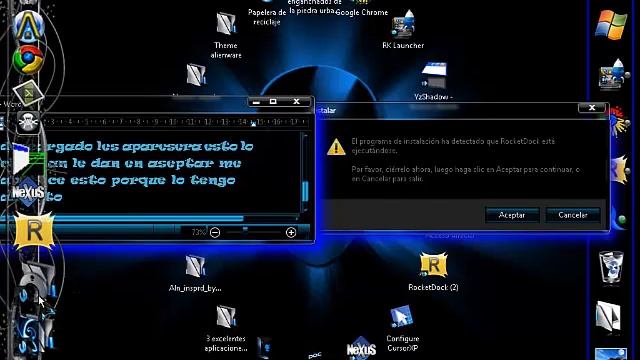Open the skull icon in the dock
This screenshot has height=360, width=640.
click(x=28, y=122)
